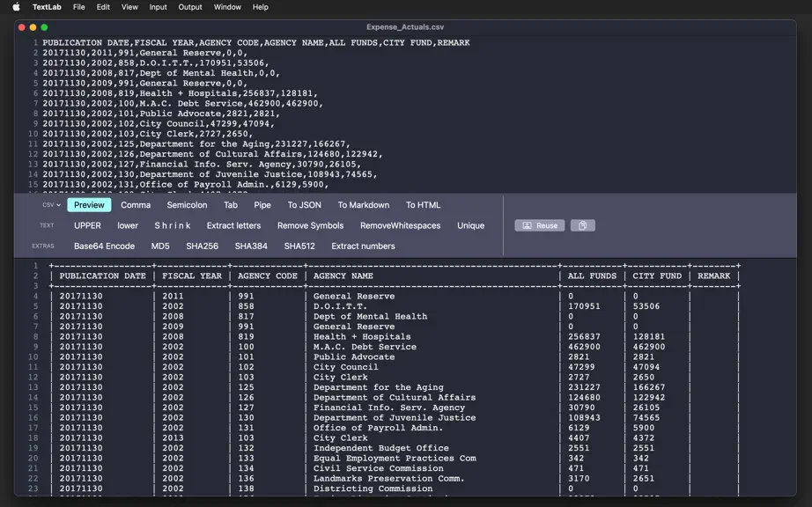Click 'Civil Service Commission' cell in preview

(378, 468)
